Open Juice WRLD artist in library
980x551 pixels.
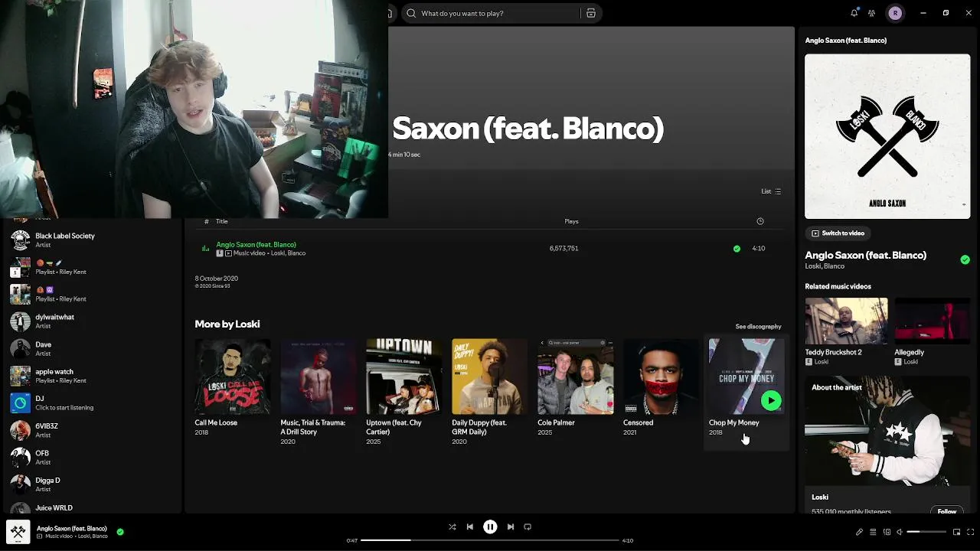(x=92, y=507)
